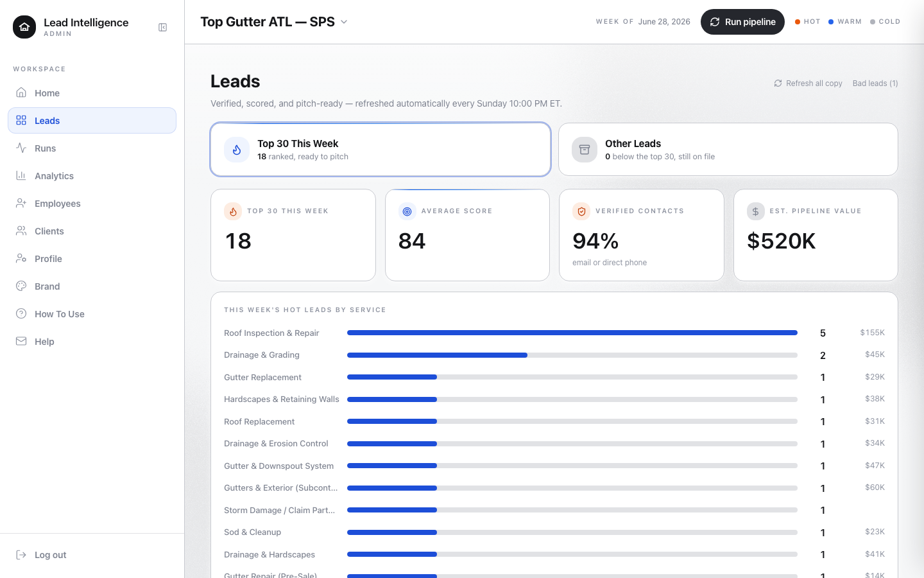Click the Log out arrow icon

click(21, 555)
